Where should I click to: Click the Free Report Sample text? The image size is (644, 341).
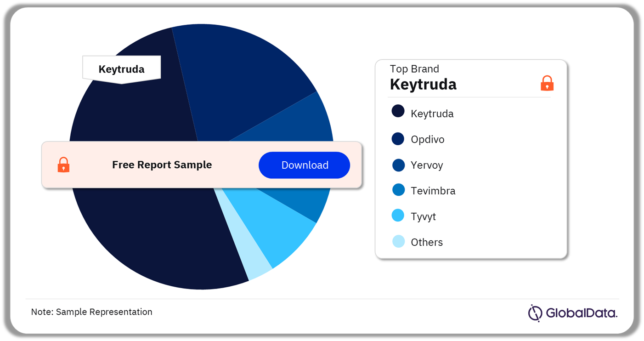tap(162, 165)
